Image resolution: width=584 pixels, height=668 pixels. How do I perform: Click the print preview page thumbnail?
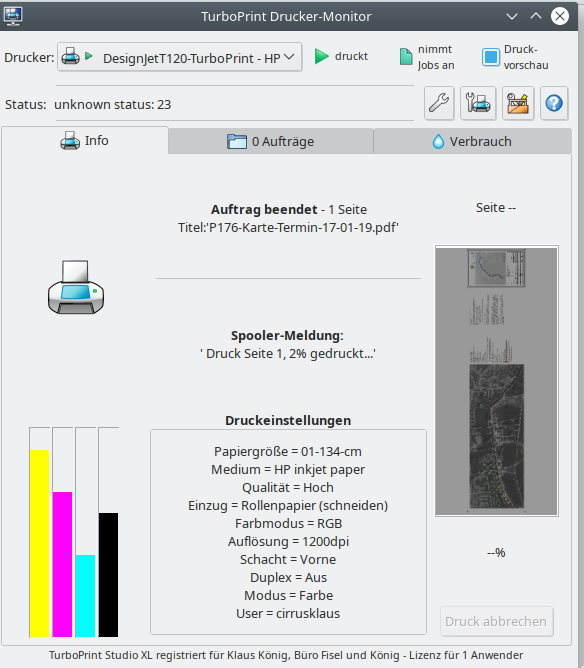[x=497, y=381]
